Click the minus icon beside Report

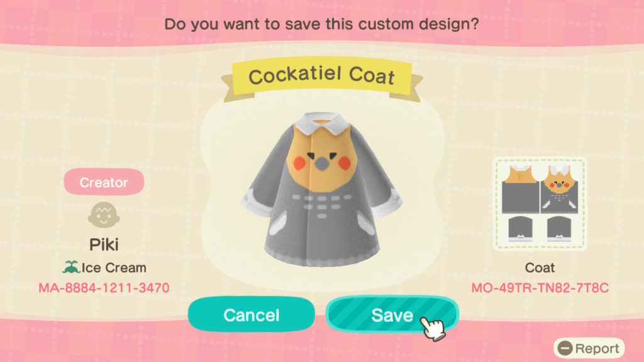click(x=565, y=348)
